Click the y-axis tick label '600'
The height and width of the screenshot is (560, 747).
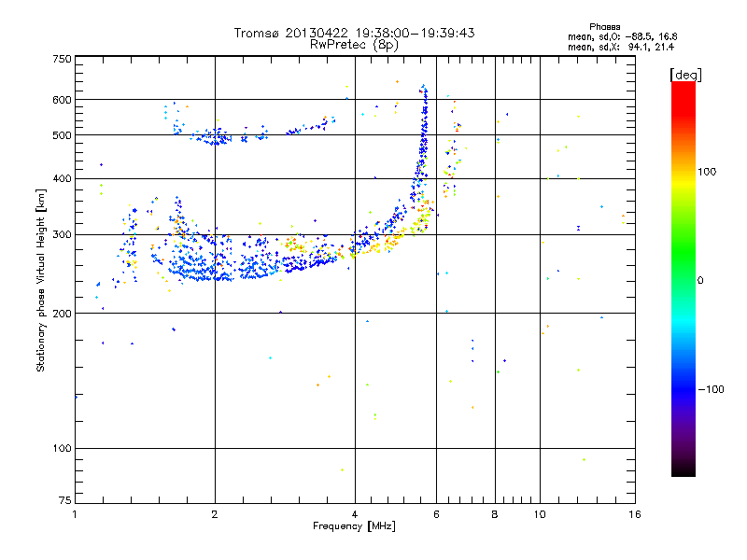pyautogui.click(x=63, y=100)
